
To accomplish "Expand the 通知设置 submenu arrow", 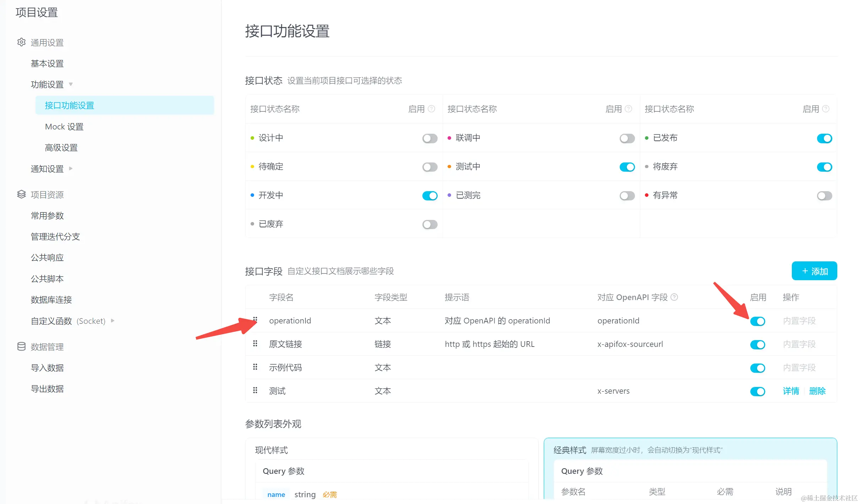I will (x=71, y=169).
